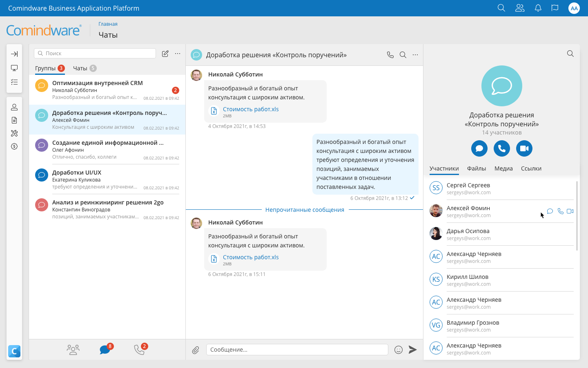
Task: Open the document icon in sidebar
Action: 14,120
